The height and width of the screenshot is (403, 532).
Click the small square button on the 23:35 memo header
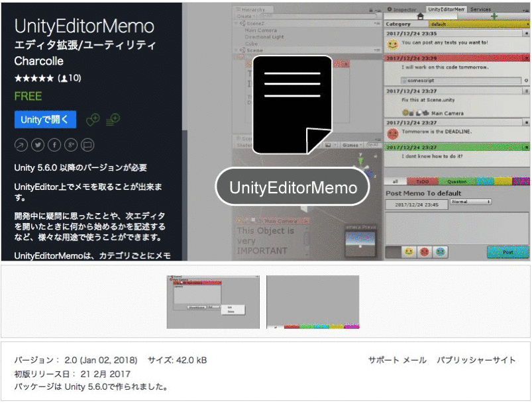click(x=527, y=34)
